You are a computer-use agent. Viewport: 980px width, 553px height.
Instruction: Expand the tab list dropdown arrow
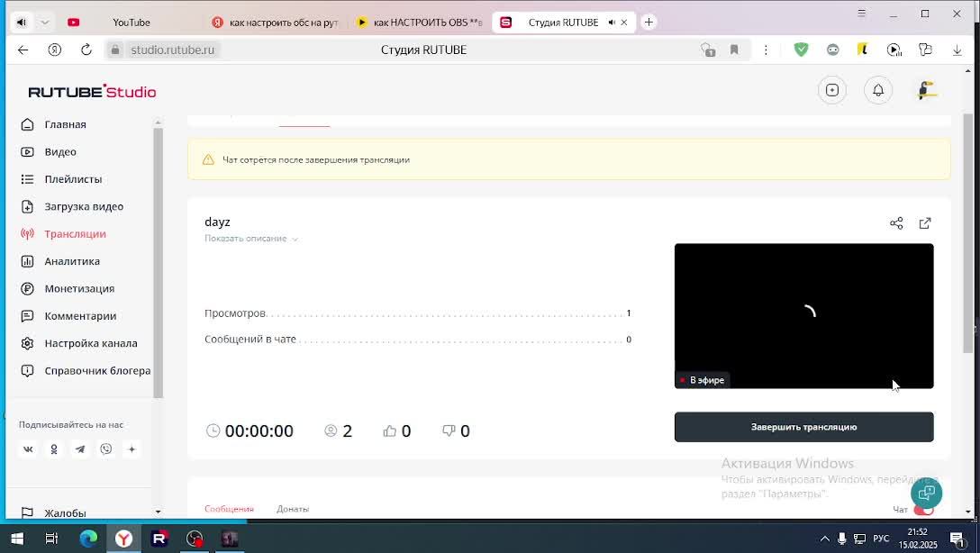click(x=44, y=23)
